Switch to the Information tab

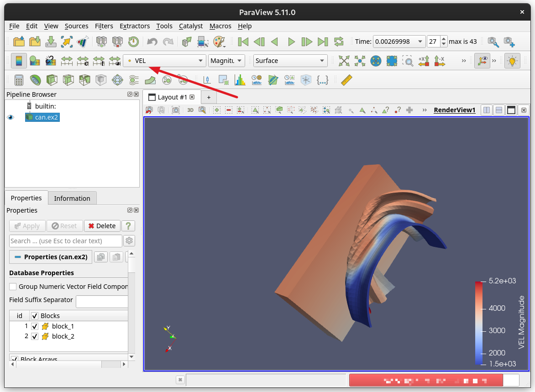click(72, 198)
